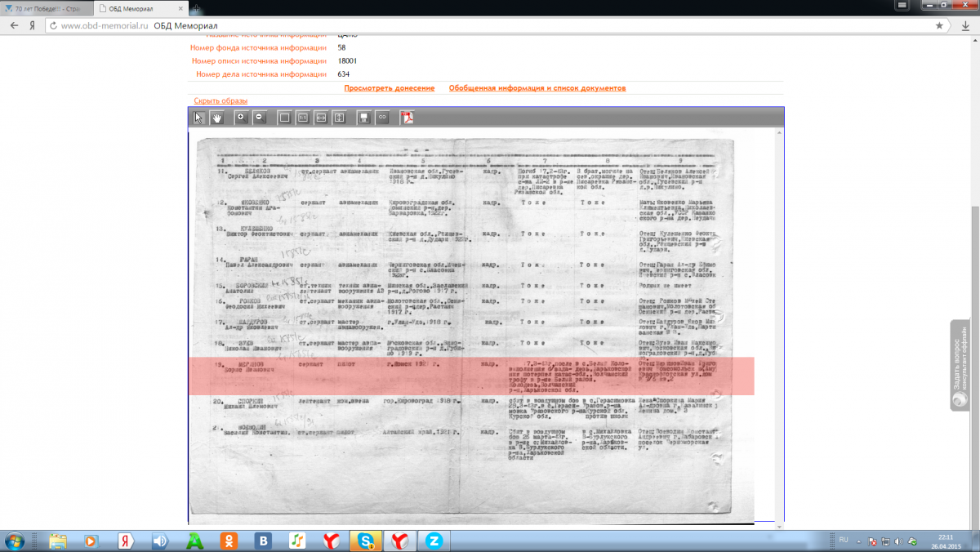This screenshot has height=552, width=980.
Task: Open the 'Просмотреть донесение' link
Action: click(x=389, y=88)
